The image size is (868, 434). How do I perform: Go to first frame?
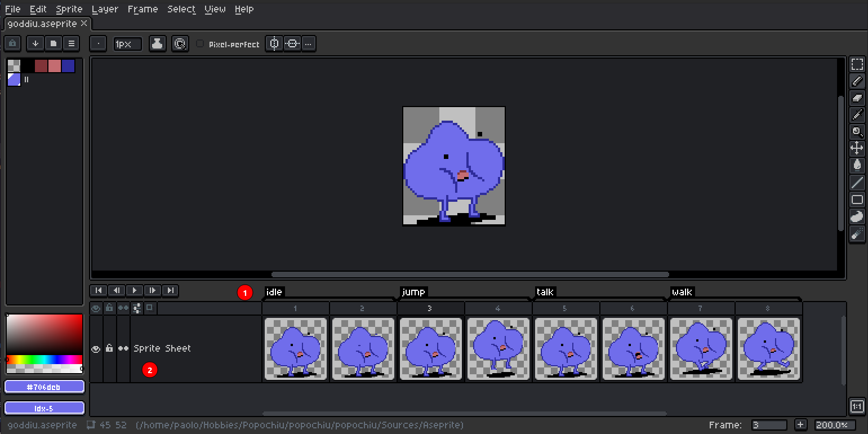pyautogui.click(x=99, y=290)
